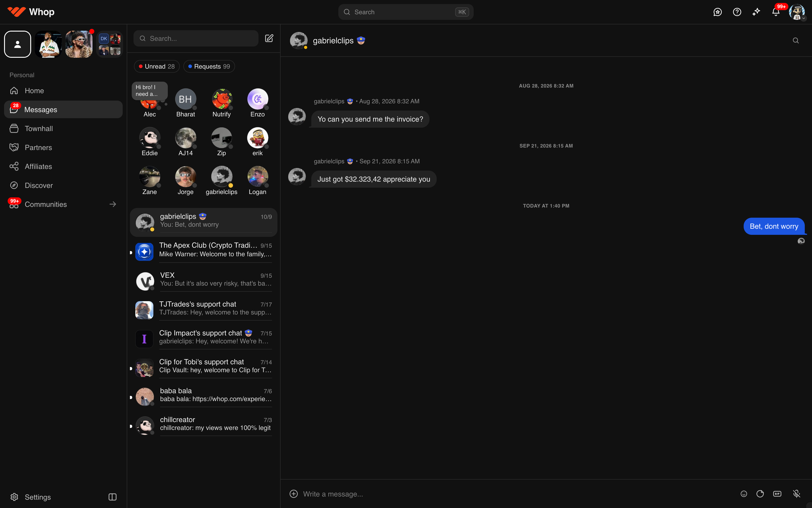Expand the Communities arrow
The width and height of the screenshot is (812, 508).
tap(113, 204)
